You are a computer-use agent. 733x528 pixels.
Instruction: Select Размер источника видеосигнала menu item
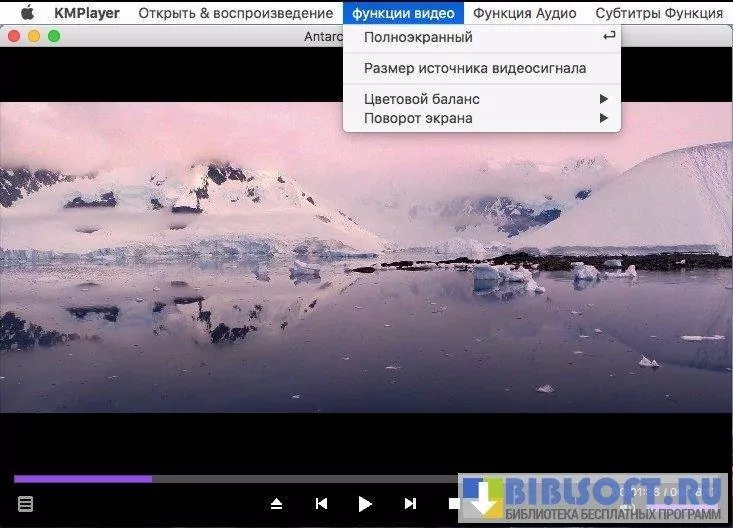pyautogui.click(x=475, y=68)
